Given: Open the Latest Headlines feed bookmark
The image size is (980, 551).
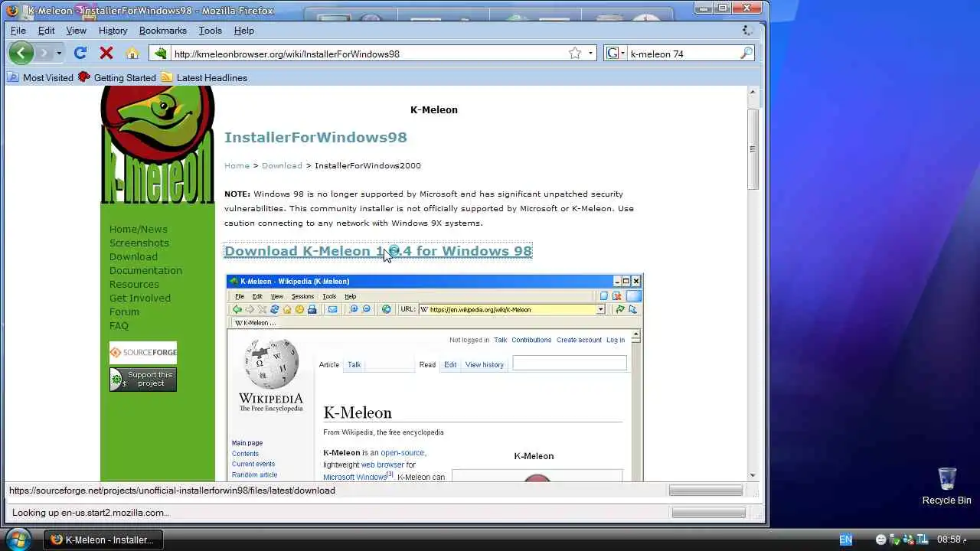Looking at the screenshot, I should tap(204, 77).
